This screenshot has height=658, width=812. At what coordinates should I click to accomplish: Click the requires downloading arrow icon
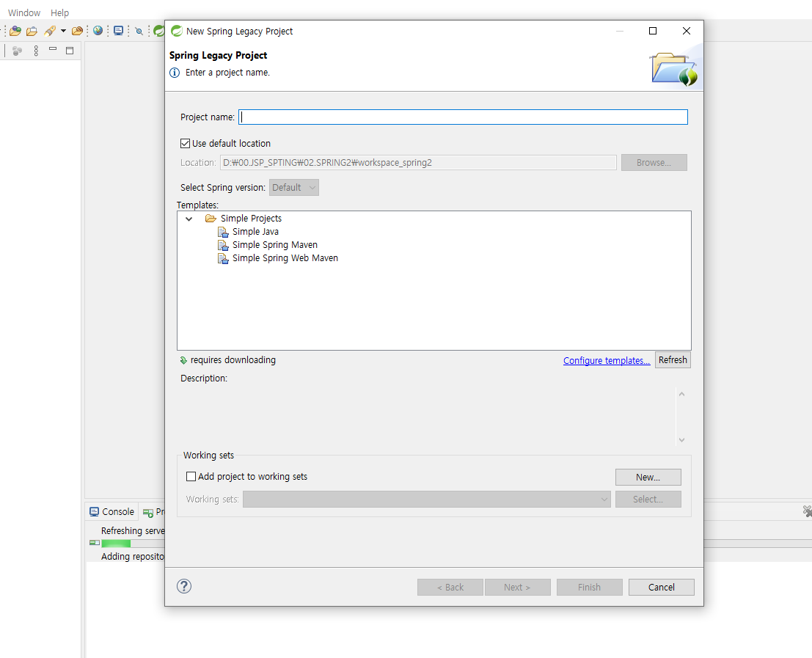183,360
